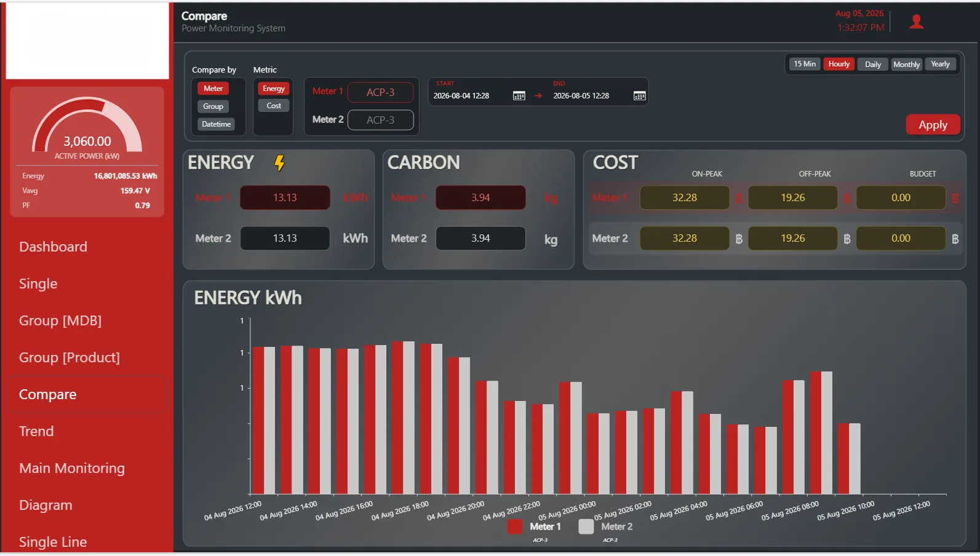Click the 04 Aug 2026 18:00 axis label
The image size is (980, 556).
[400, 510]
